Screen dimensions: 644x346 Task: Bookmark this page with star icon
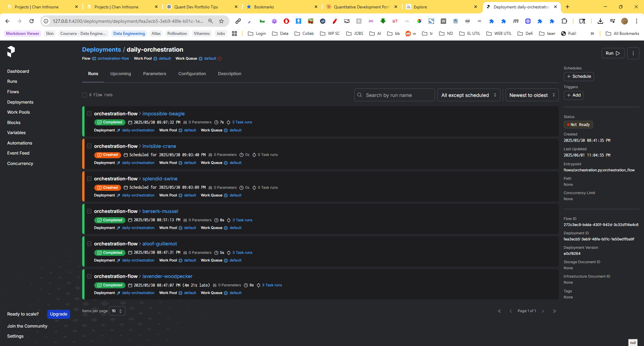pyautogui.click(x=221, y=21)
